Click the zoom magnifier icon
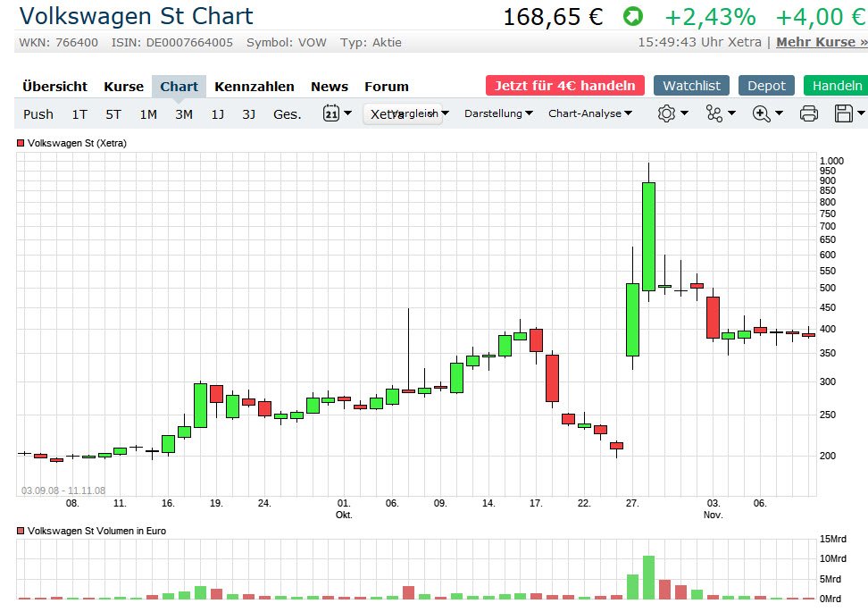868x612 pixels. tap(761, 114)
